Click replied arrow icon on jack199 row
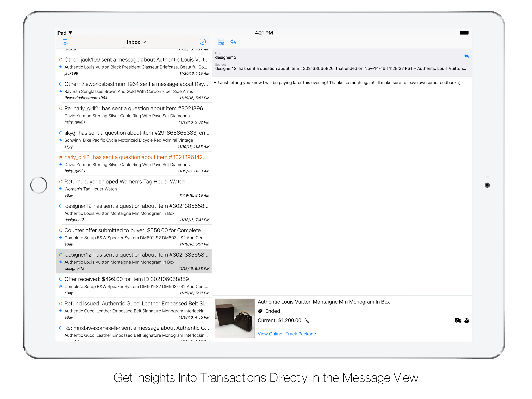 pos(61,67)
